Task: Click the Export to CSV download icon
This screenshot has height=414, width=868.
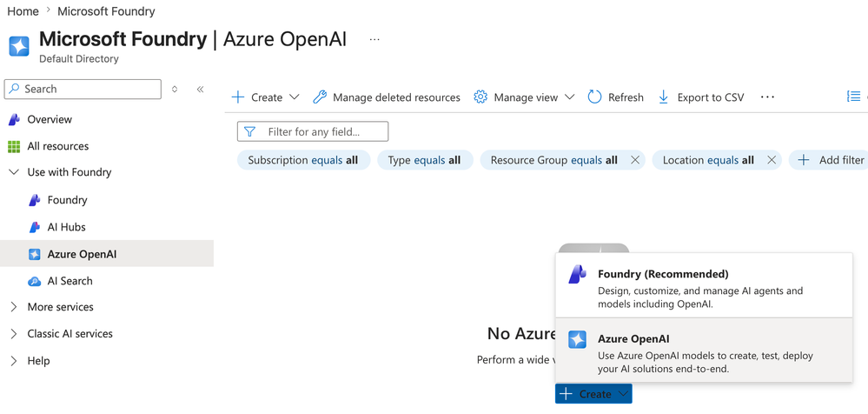Action: pos(664,97)
